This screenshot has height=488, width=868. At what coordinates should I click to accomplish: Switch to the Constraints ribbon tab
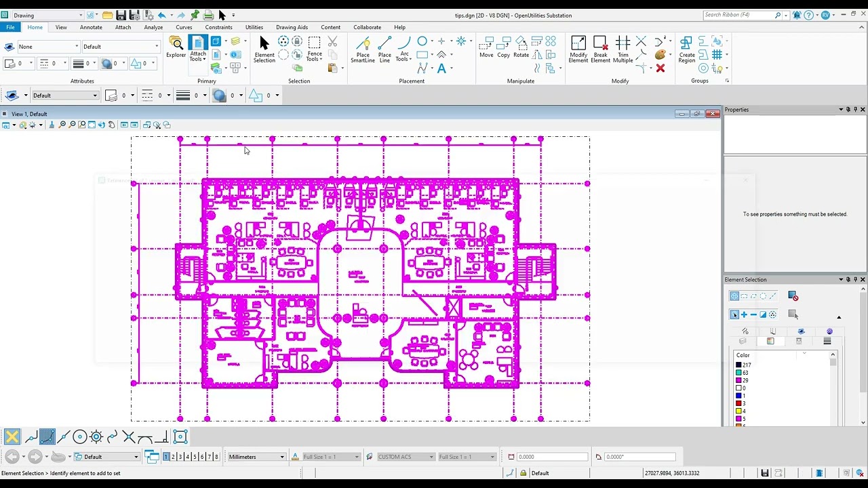click(x=218, y=27)
